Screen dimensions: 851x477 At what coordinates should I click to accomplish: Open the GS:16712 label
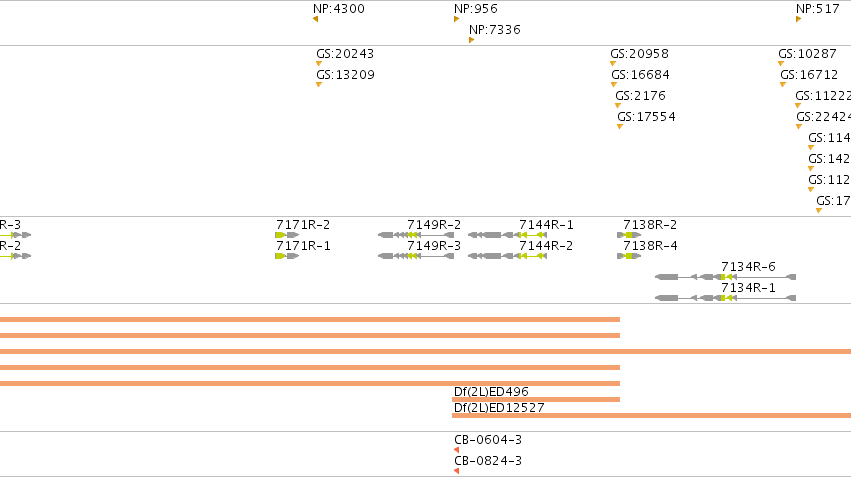coord(809,75)
